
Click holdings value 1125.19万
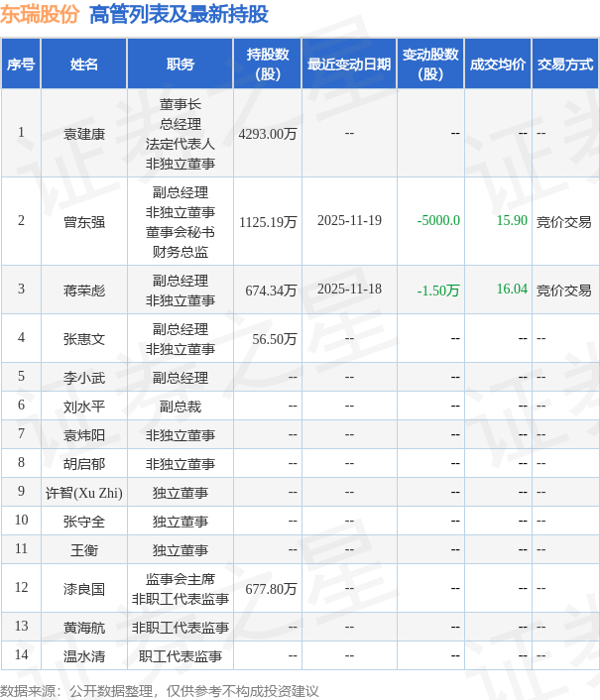coord(268,221)
